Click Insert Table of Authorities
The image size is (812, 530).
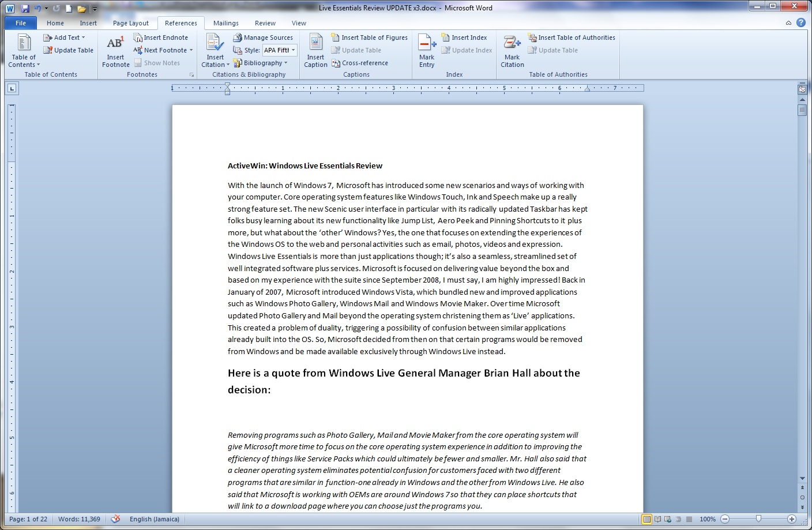(572, 37)
